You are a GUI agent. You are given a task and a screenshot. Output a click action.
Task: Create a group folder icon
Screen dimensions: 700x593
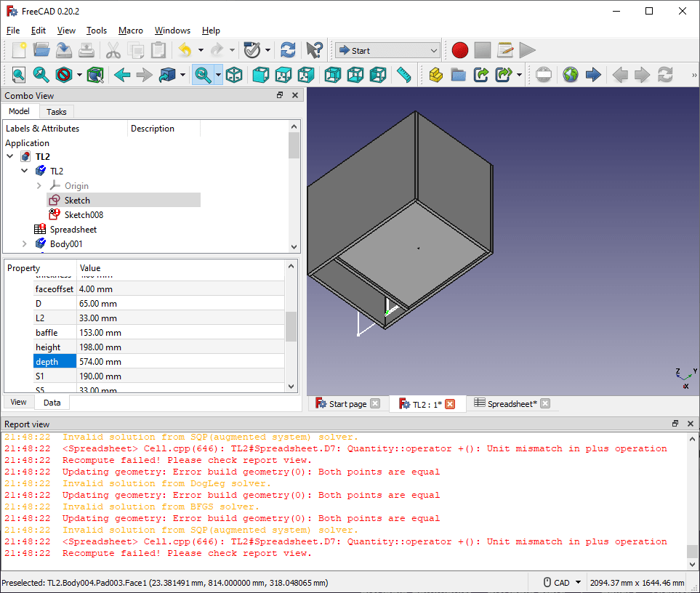pyautogui.click(x=459, y=75)
